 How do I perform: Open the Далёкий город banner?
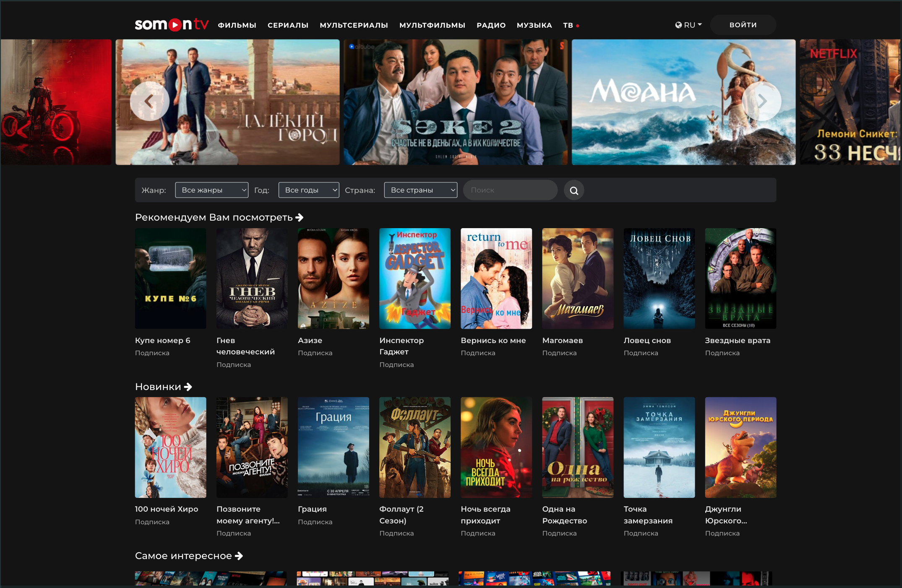[228, 102]
